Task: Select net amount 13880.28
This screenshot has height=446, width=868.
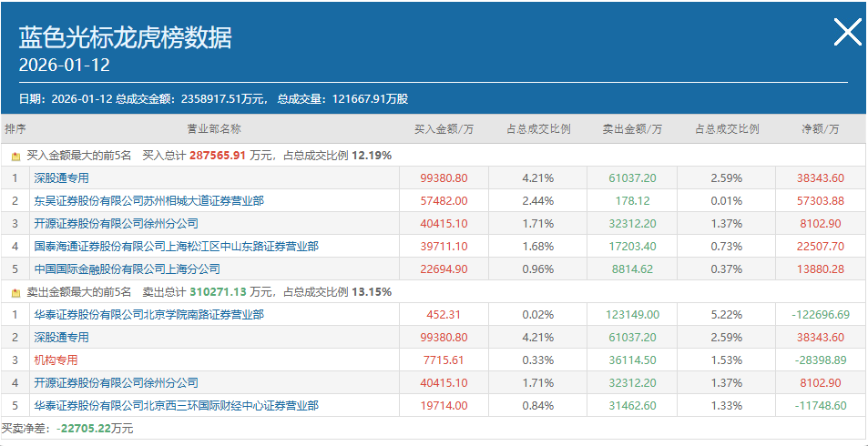Action: tap(821, 269)
